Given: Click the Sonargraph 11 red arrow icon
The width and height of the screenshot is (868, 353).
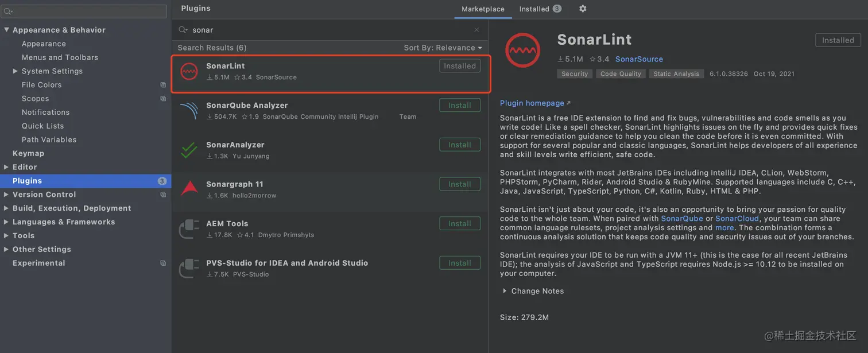Looking at the screenshot, I should coord(189,189).
